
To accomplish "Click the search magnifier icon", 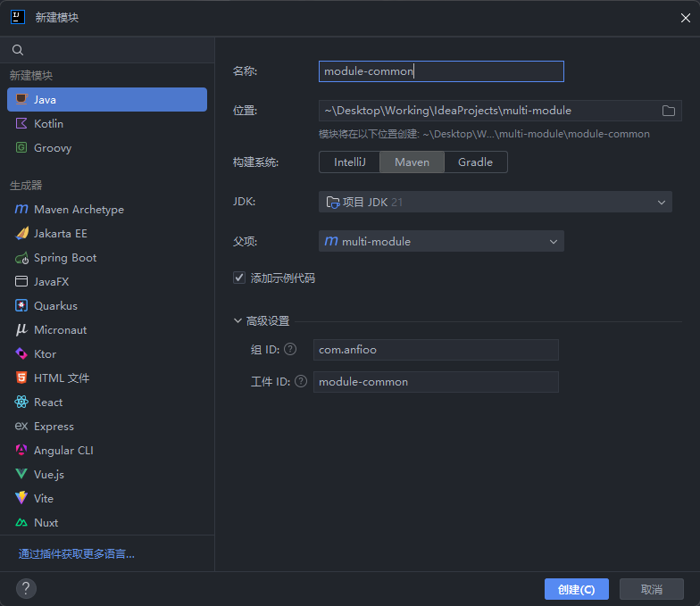I will point(18,50).
